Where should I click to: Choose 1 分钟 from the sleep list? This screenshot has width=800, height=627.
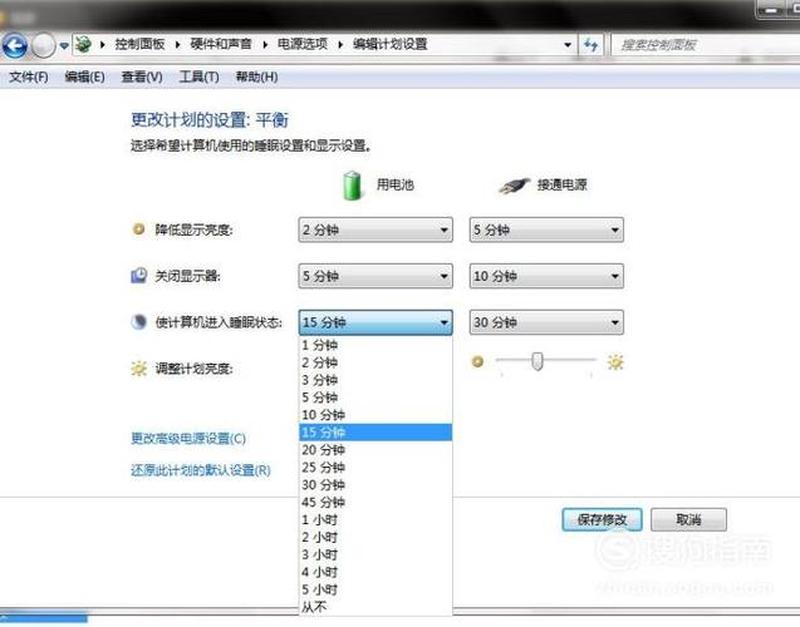coord(376,345)
